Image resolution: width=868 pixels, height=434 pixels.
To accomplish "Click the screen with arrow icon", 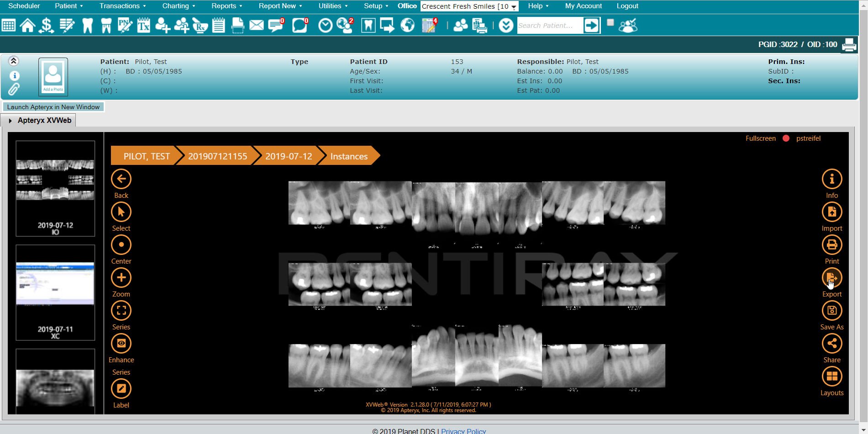I will [x=387, y=25].
